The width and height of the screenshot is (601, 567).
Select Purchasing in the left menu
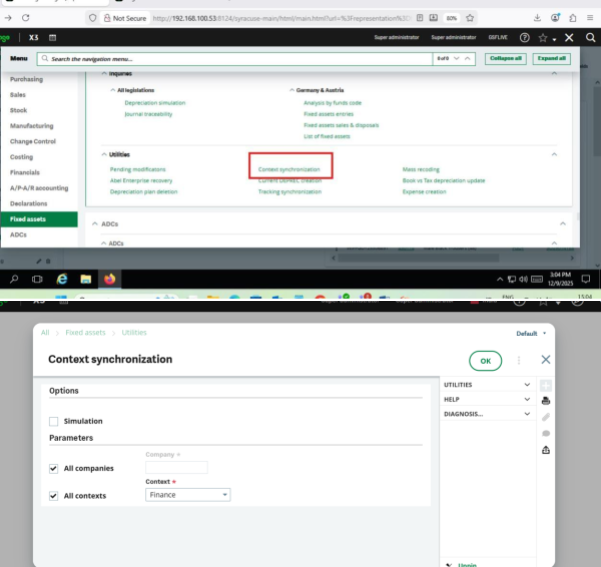pyautogui.click(x=27, y=79)
